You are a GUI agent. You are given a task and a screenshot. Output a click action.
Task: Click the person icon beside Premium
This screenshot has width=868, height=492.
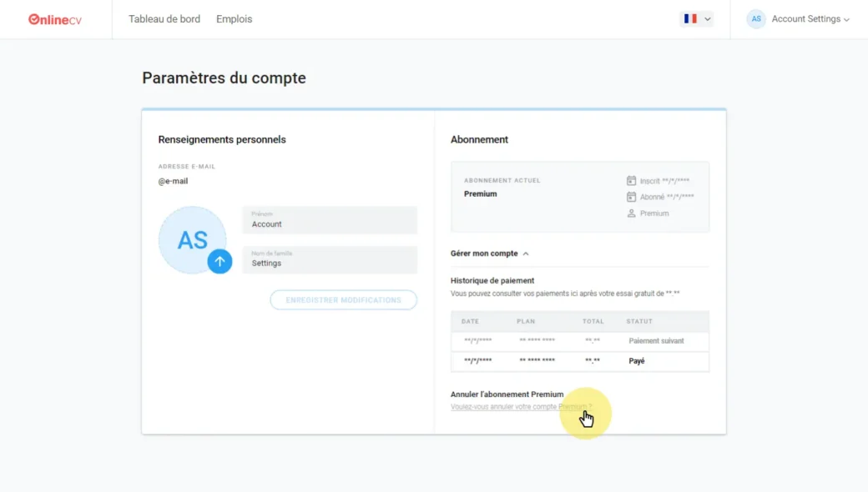[x=632, y=213]
